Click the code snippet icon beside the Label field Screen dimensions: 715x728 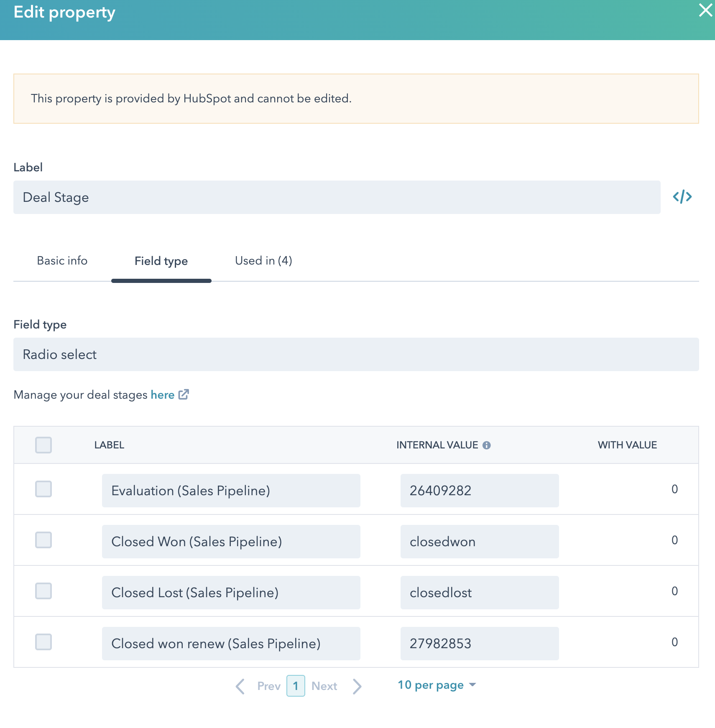(x=682, y=196)
